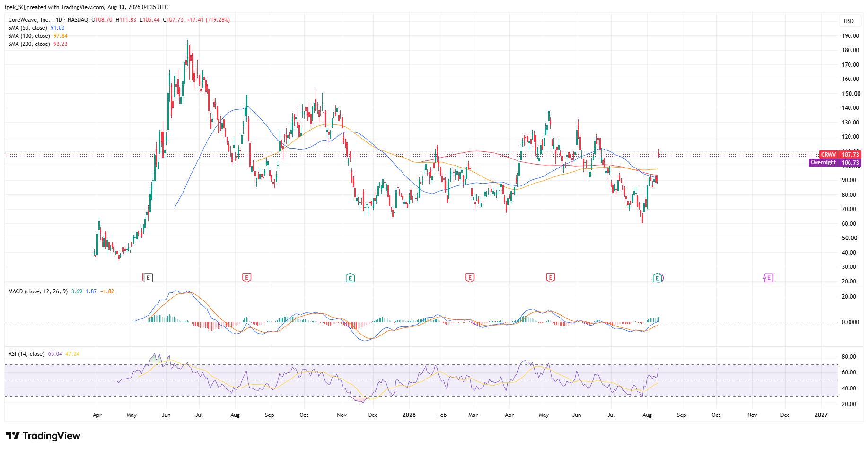Click the 180.00 price axis label

pos(850,50)
